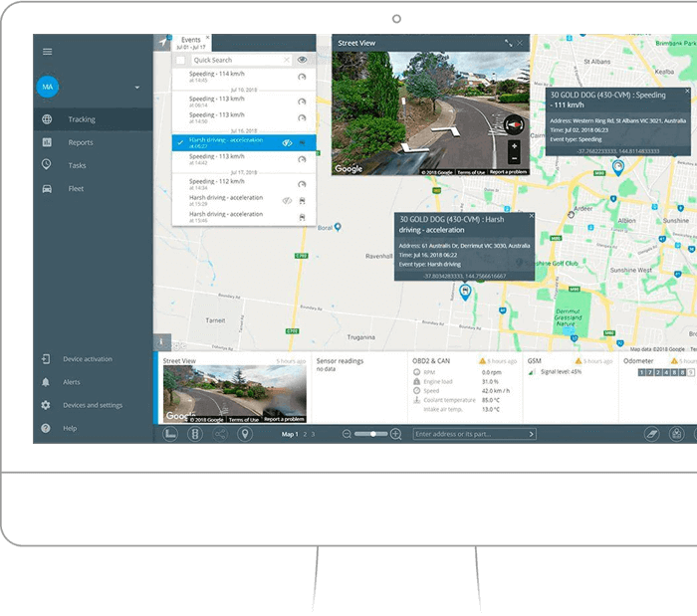This screenshot has width=697, height=616.
Task: Click the Alerts bell icon
Action: pos(46,382)
